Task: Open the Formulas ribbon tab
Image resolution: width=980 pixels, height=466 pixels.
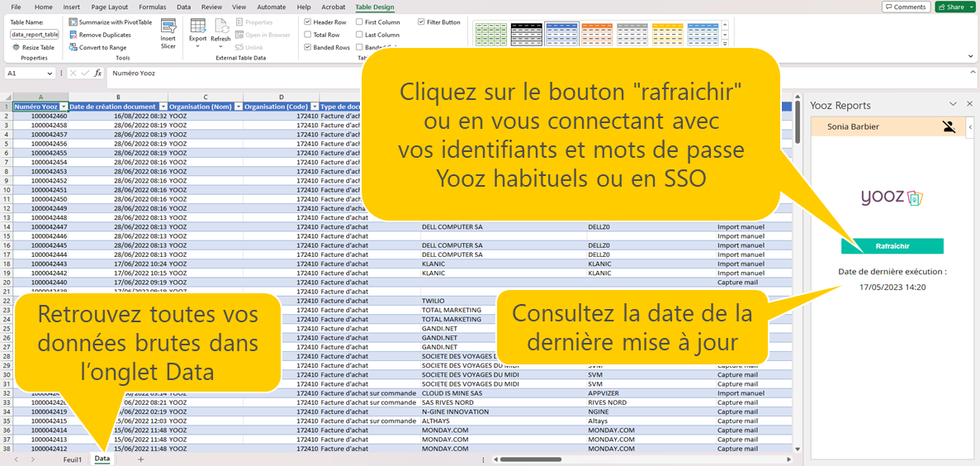Action: (x=153, y=7)
